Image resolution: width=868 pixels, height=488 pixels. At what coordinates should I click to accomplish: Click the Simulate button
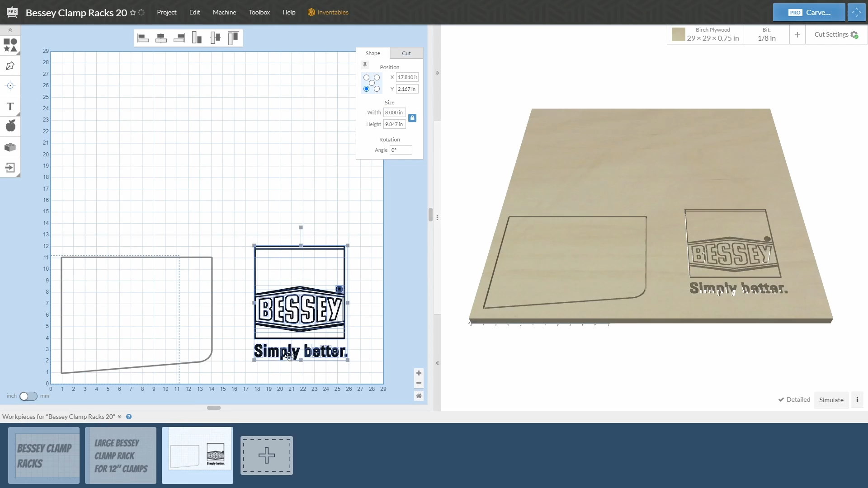click(830, 399)
